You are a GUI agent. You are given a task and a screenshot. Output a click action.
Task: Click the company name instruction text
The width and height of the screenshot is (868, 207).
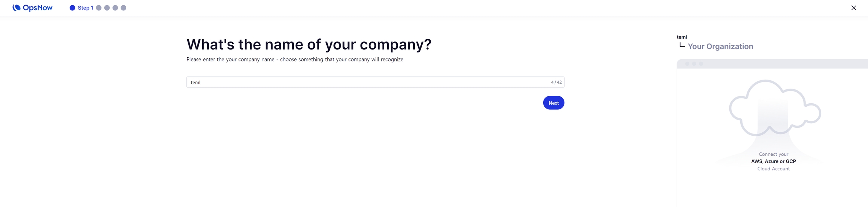(295, 60)
